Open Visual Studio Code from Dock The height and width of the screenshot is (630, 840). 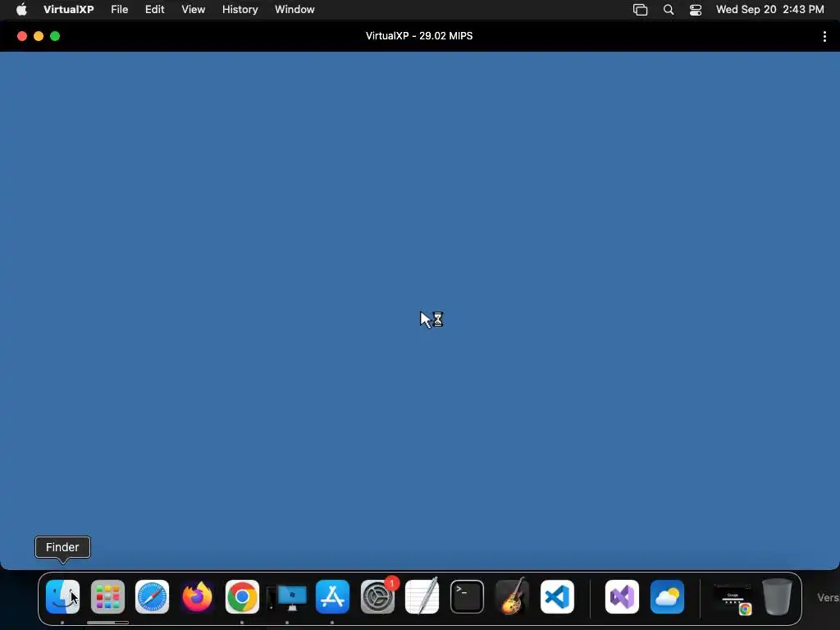557,597
